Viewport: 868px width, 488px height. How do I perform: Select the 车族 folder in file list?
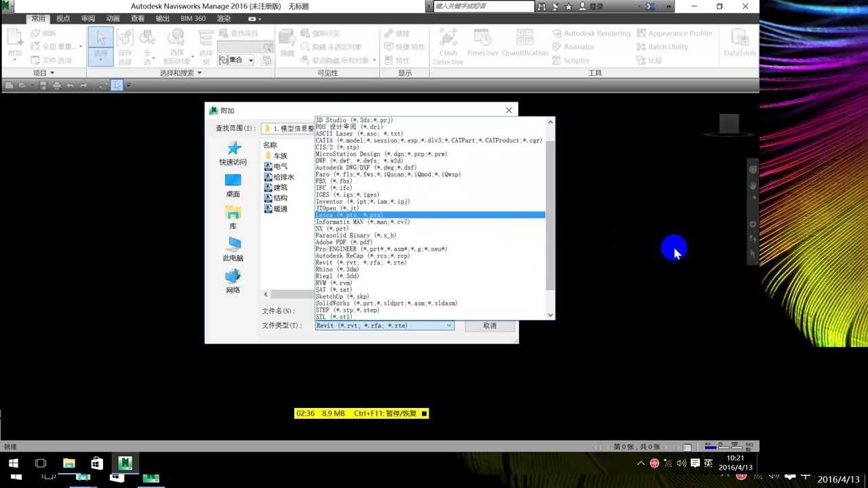pyautogui.click(x=276, y=157)
